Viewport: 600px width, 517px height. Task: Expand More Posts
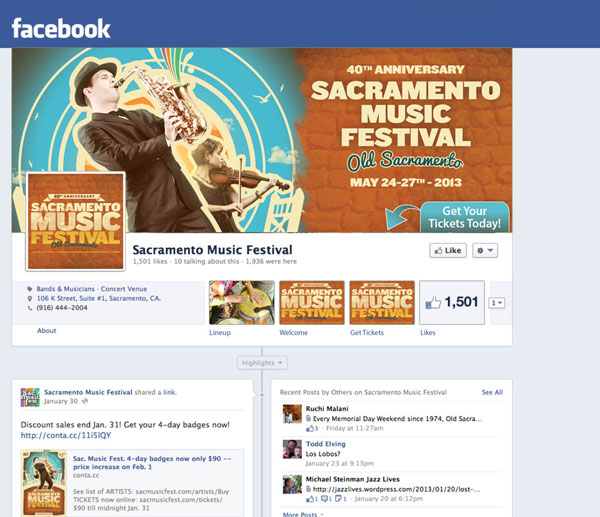coord(303,514)
